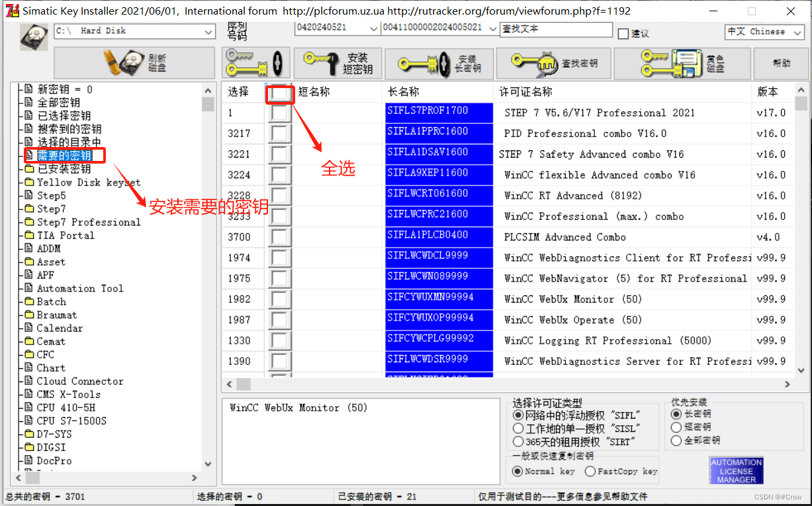The image size is (812, 506).
Task: Check the box for row 1982 WebUx Monitor
Action: (x=281, y=299)
